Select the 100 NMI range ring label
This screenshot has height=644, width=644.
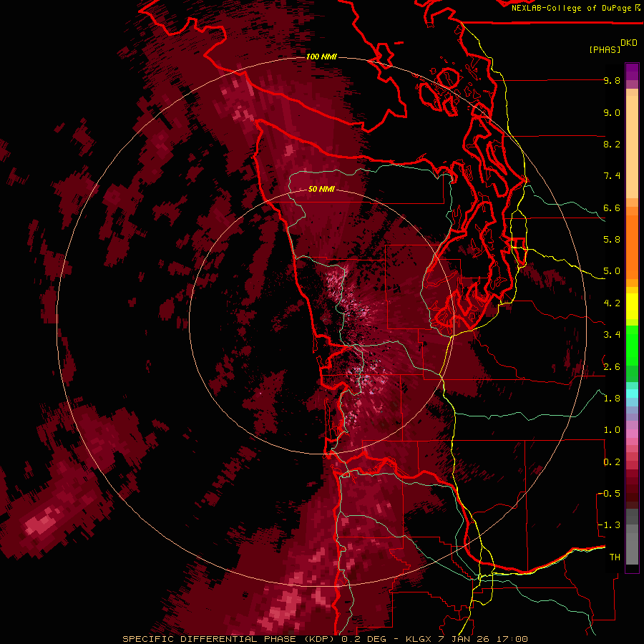tap(321, 57)
